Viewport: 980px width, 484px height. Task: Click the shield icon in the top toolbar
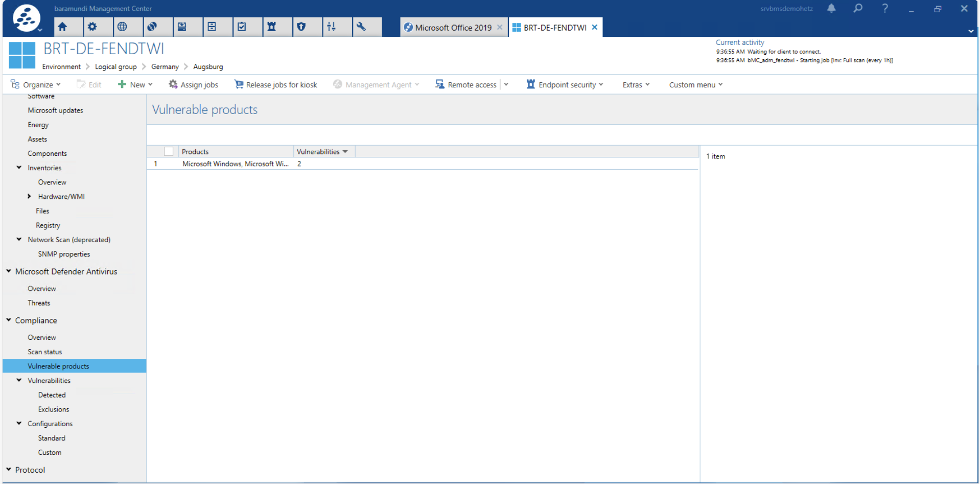point(301,27)
